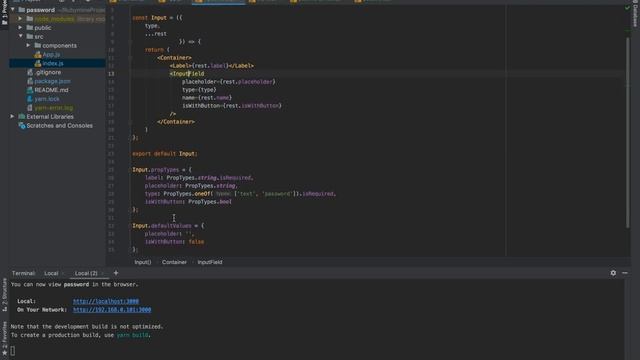This screenshot has width=640, height=360.
Task: Click 'yarn build' text in terminal
Action: [133, 335]
